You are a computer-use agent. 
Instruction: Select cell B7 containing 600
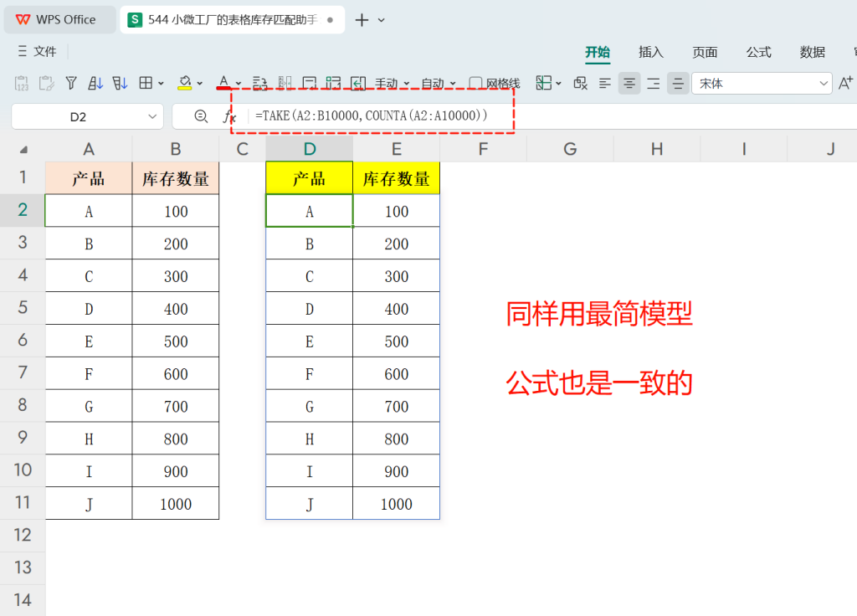click(176, 373)
